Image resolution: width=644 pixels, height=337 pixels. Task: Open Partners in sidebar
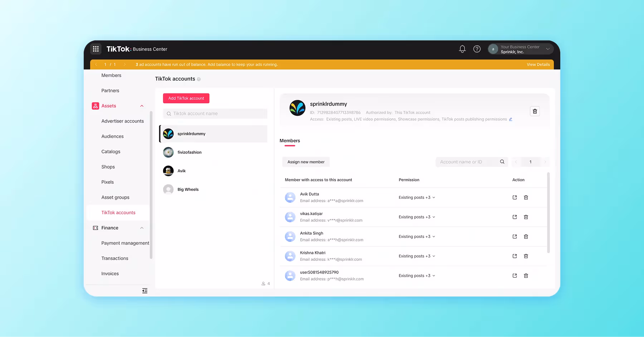tap(110, 91)
